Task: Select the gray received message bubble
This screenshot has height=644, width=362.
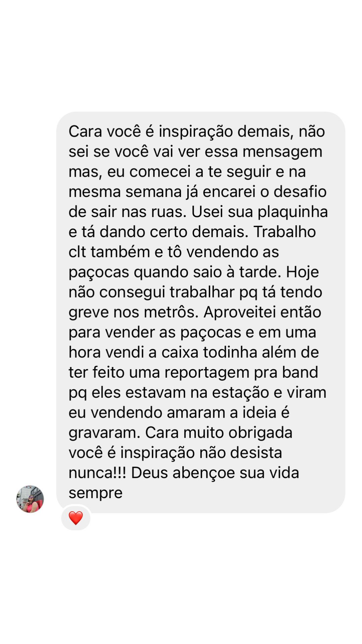Action: point(201,312)
